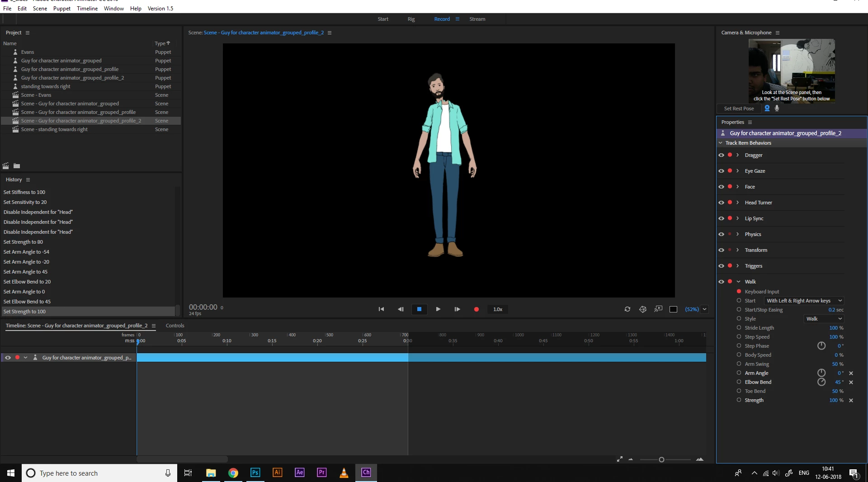This screenshot has width=868, height=482.
Task: Expand the Triggers behavior
Action: 738,266
